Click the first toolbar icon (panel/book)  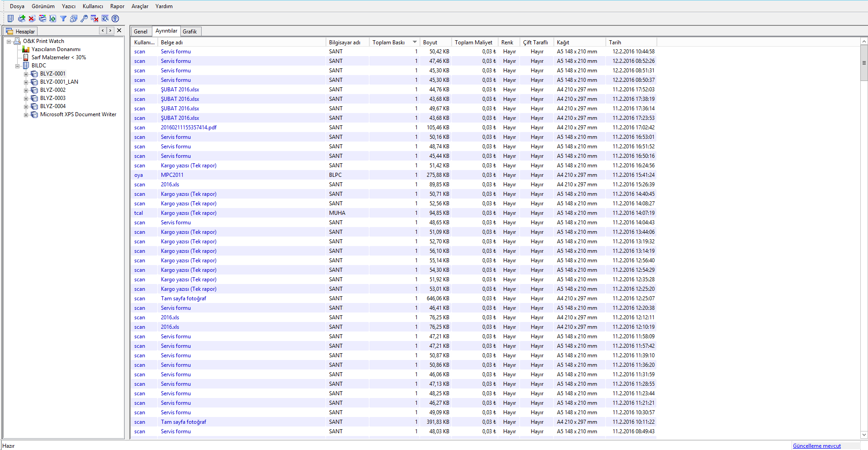[10, 19]
